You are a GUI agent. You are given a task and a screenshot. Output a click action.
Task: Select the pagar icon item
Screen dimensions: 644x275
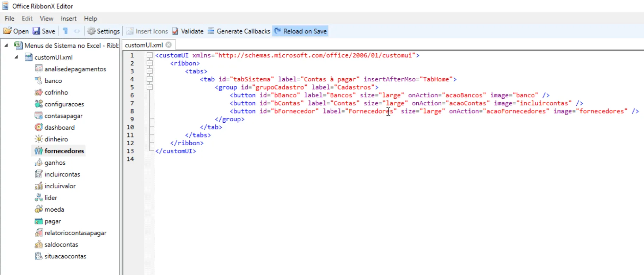click(48, 221)
